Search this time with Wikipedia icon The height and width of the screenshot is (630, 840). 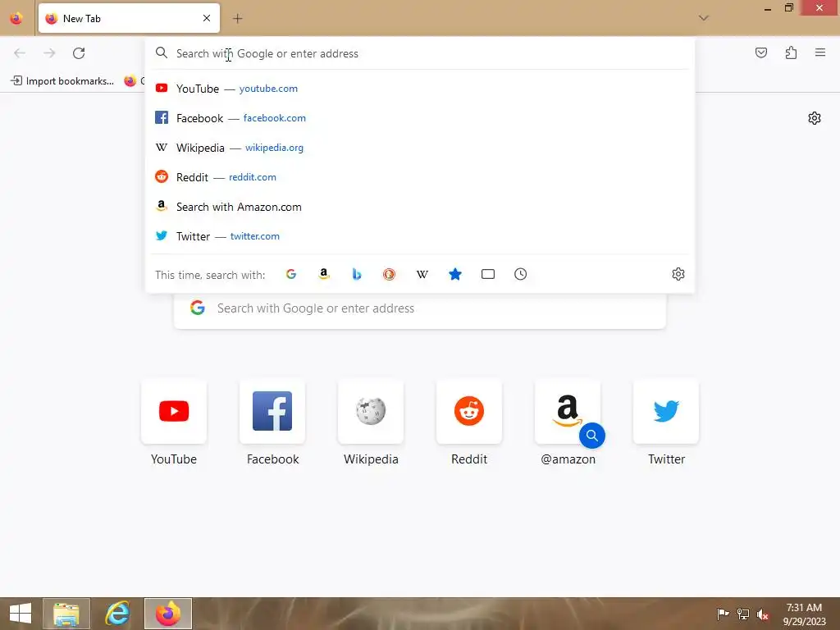[x=422, y=274]
